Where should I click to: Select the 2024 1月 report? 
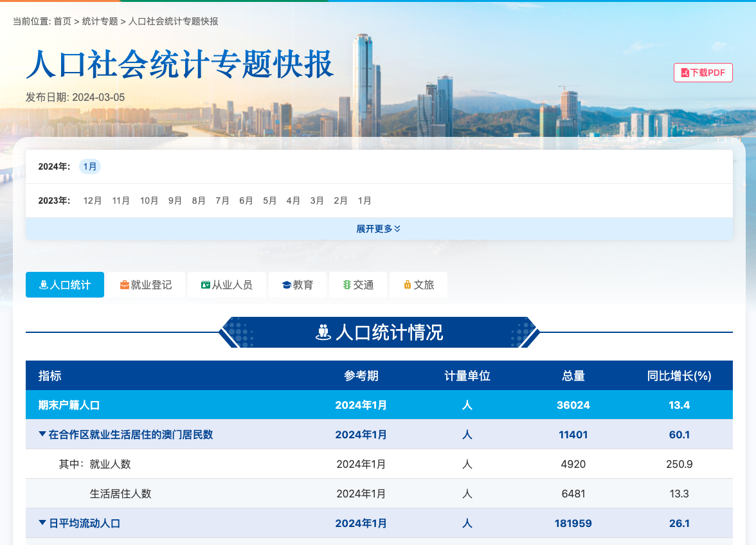click(90, 167)
